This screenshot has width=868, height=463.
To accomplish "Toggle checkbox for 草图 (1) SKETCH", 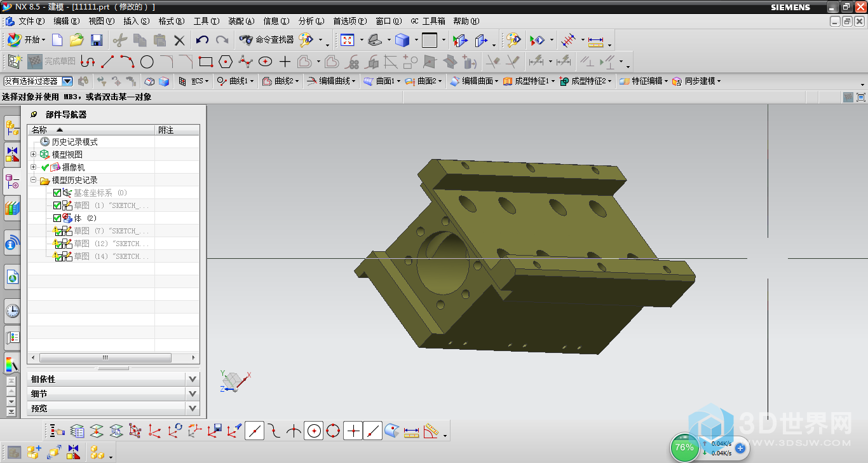I will (57, 205).
